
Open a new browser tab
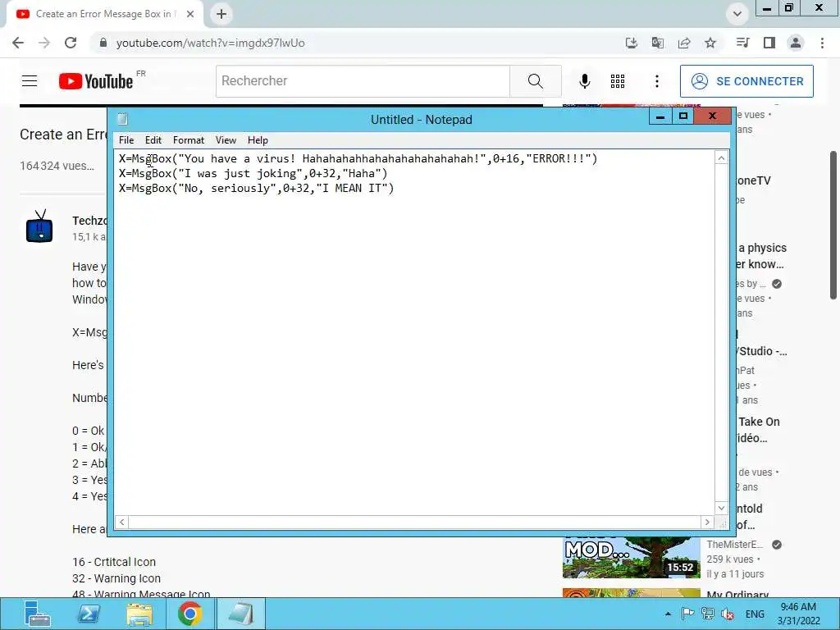(221, 14)
